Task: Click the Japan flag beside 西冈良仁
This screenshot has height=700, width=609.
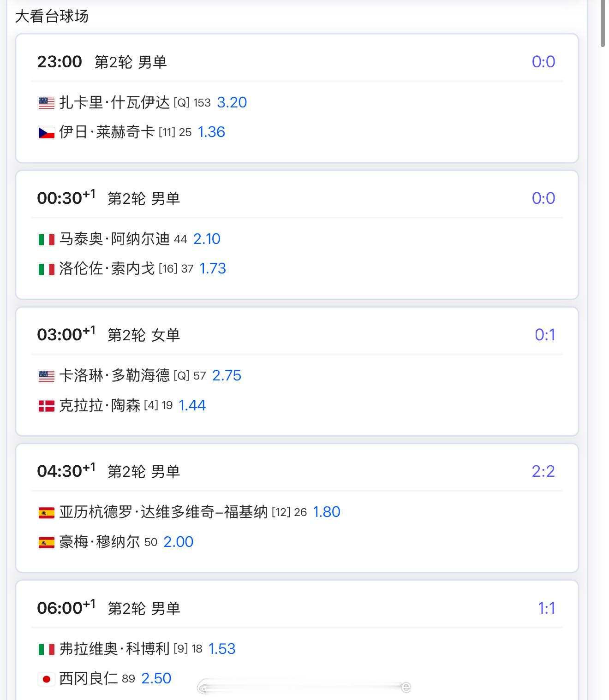Action: click(46, 679)
